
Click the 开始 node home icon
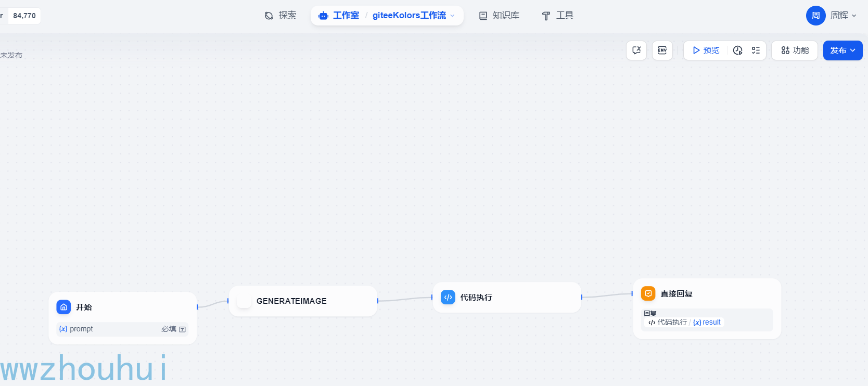[x=63, y=307]
